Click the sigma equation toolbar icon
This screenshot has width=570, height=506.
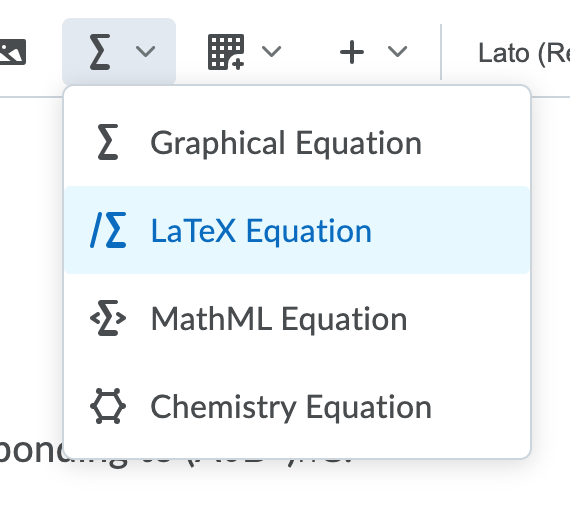(100, 52)
